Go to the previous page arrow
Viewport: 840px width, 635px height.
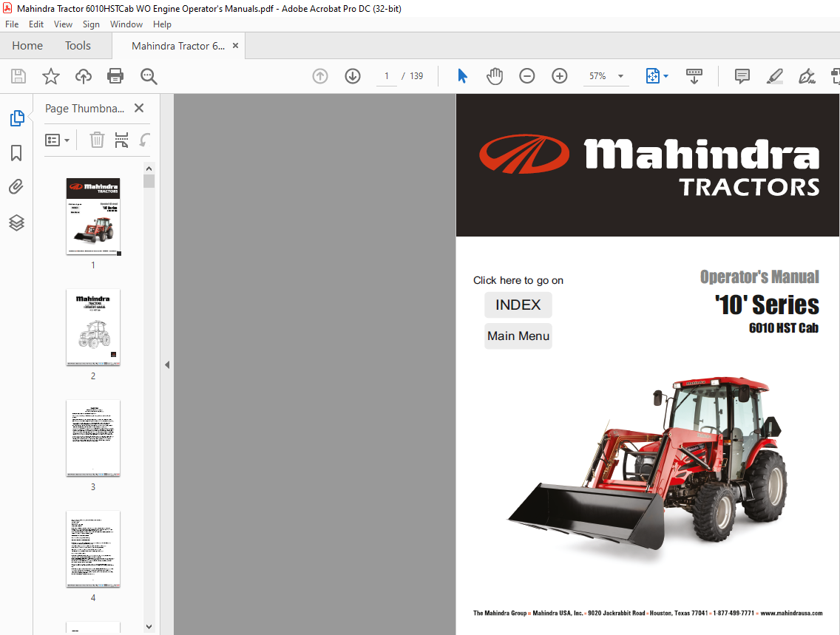pyautogui.click(x=320, y=76)
